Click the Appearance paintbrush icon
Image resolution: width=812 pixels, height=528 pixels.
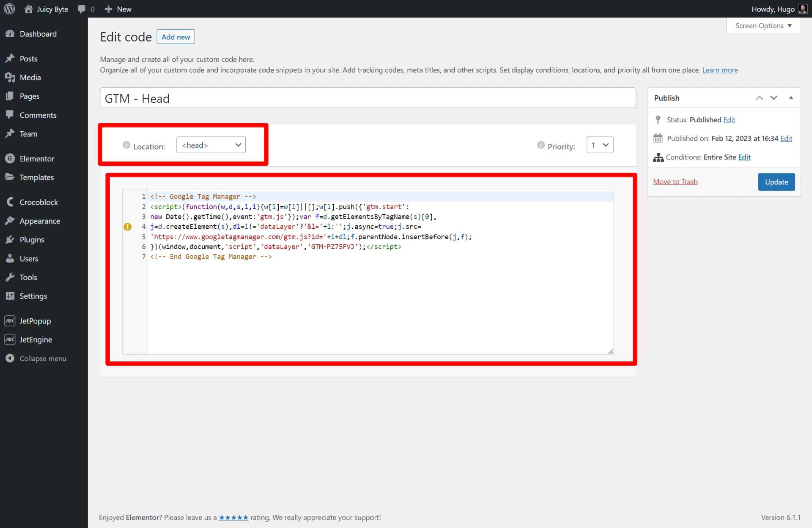click(10, 221)
